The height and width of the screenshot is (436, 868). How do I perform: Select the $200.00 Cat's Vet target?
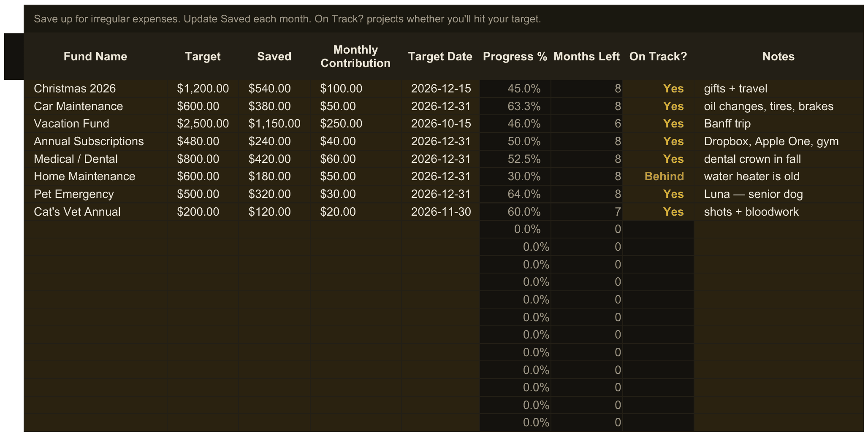coord(203,212)
